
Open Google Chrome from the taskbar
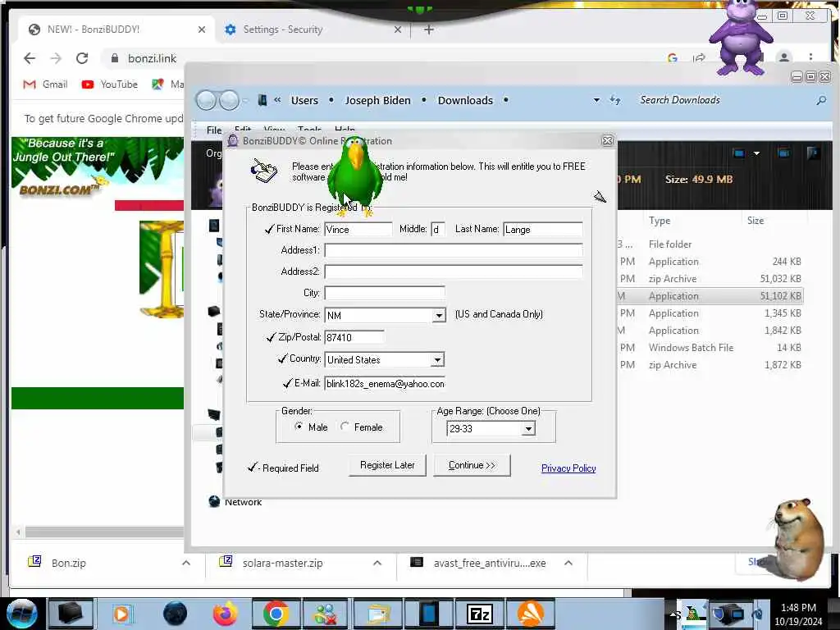[276, 614]
